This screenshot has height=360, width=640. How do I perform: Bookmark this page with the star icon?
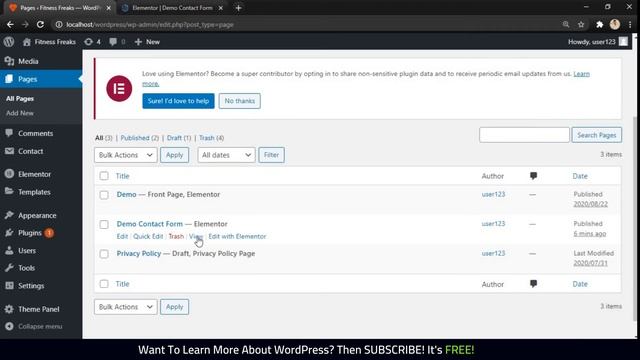[x=581, y=24]
